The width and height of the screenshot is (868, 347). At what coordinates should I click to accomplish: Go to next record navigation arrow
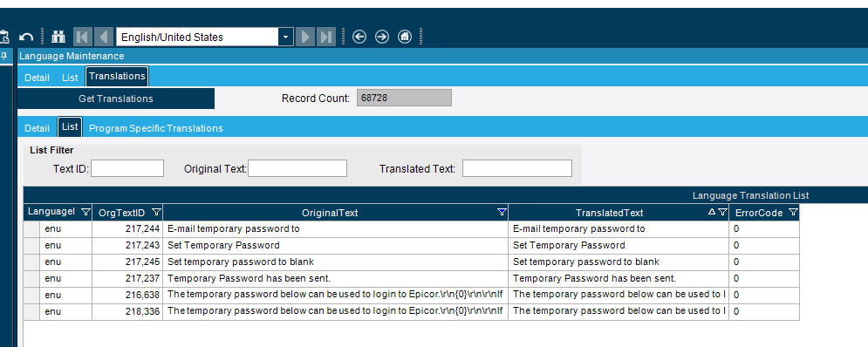pyautogui.click(x=305, y=37)
